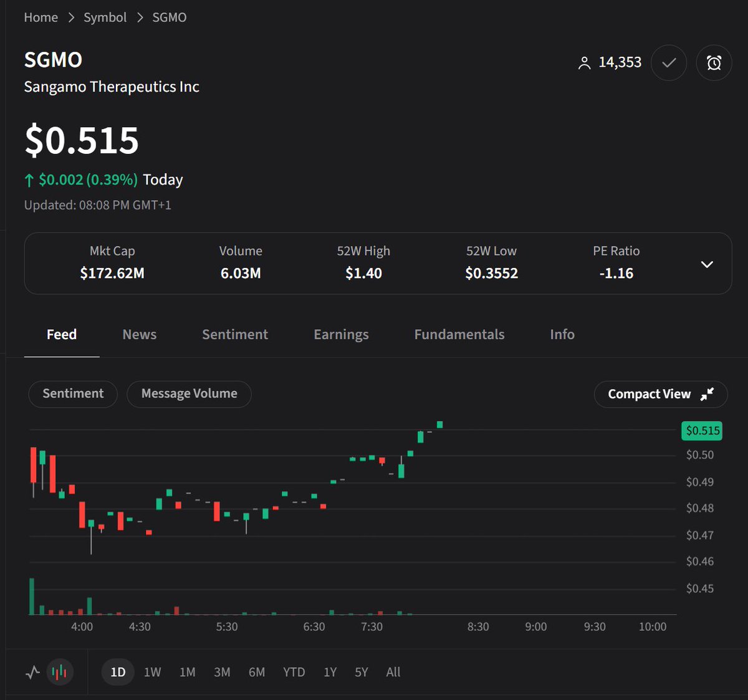748x700 pixels.
Task: Go to Home breadcrumb link
Action: point(41,17)
